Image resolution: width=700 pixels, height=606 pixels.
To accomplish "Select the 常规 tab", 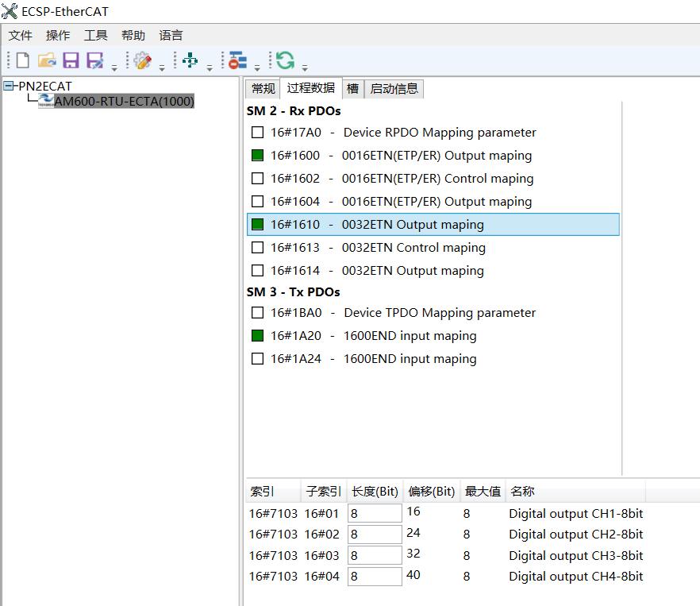I will [x=262, y=88].
